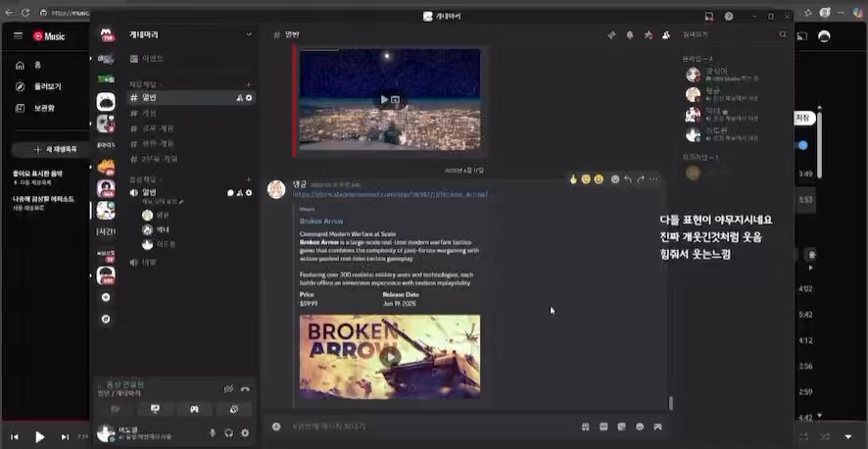The width and height of the screenshot is (868, 449).
Task: Click 새 재생목록 new playlist button
Action: coord(51,149)
